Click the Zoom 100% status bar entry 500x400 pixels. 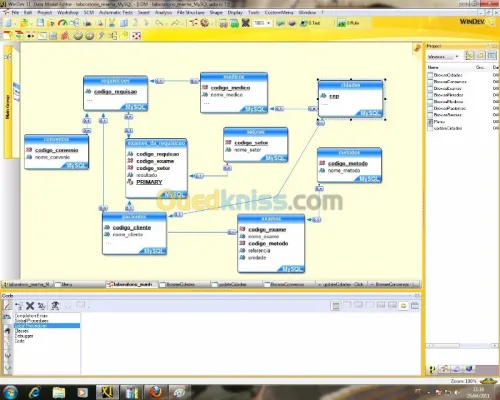point(463,381)
